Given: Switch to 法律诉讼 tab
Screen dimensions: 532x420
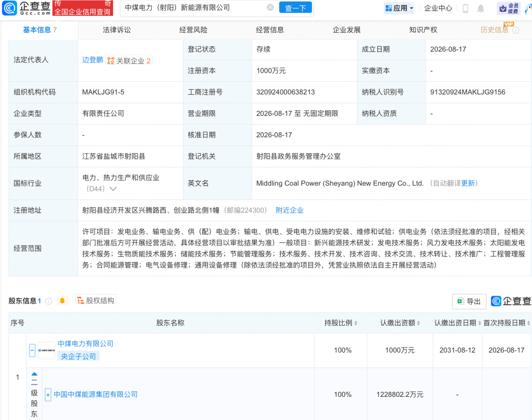Looking at the screenshot, I should click(117, 30).
